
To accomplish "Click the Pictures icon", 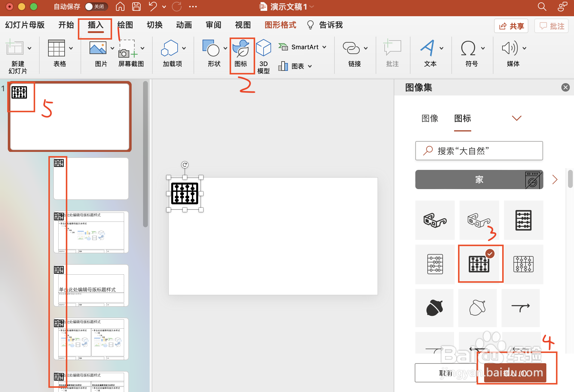I will (98, 48).
